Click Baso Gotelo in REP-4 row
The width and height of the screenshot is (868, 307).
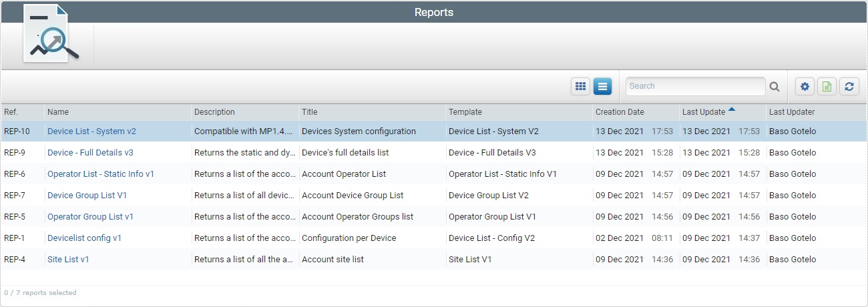click(793, 260)
